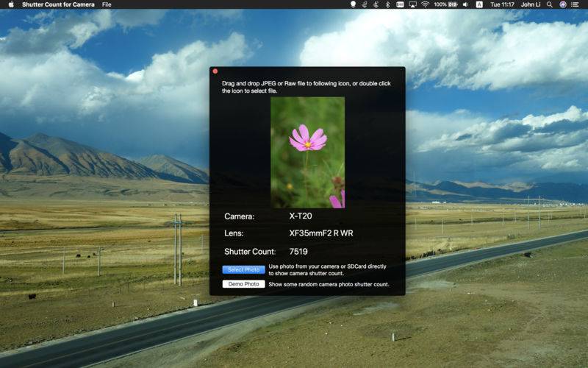
Task: Open the Bluetooth status menu
Action: coord(388,4)
